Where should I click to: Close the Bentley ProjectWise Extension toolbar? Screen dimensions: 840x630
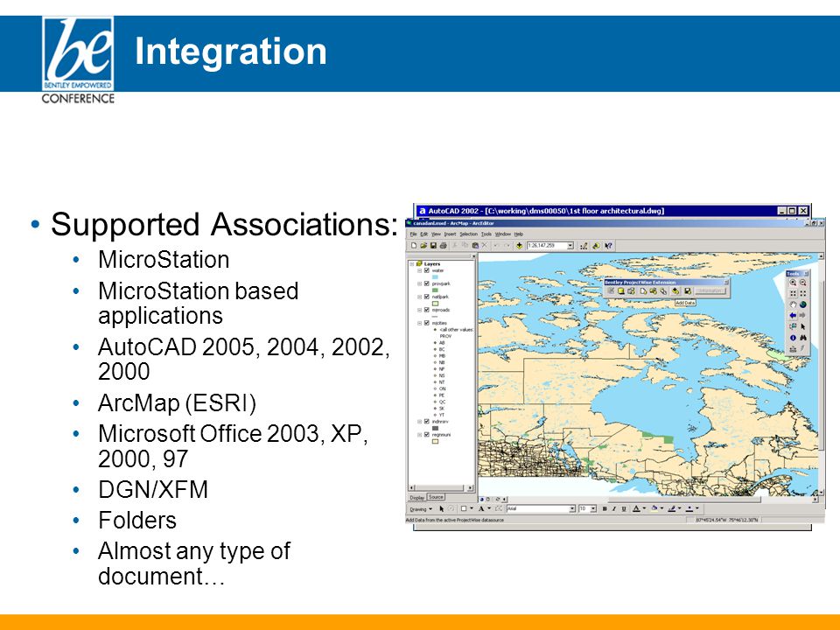[726, 283]
